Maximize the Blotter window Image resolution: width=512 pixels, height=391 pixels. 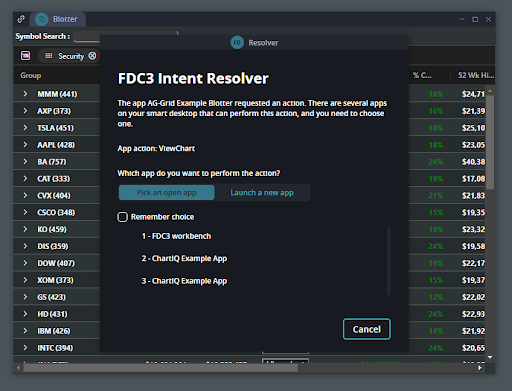coord(475,19)
